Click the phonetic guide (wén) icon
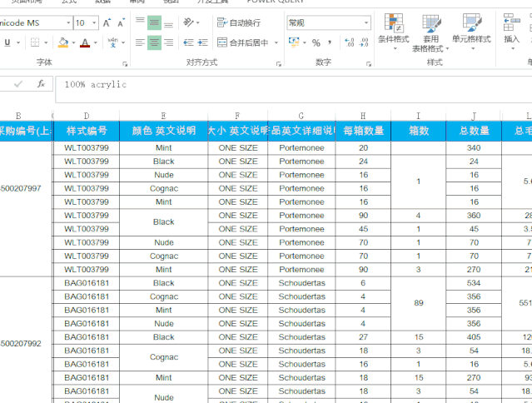532x403 pixels. [x=113, y=42]
